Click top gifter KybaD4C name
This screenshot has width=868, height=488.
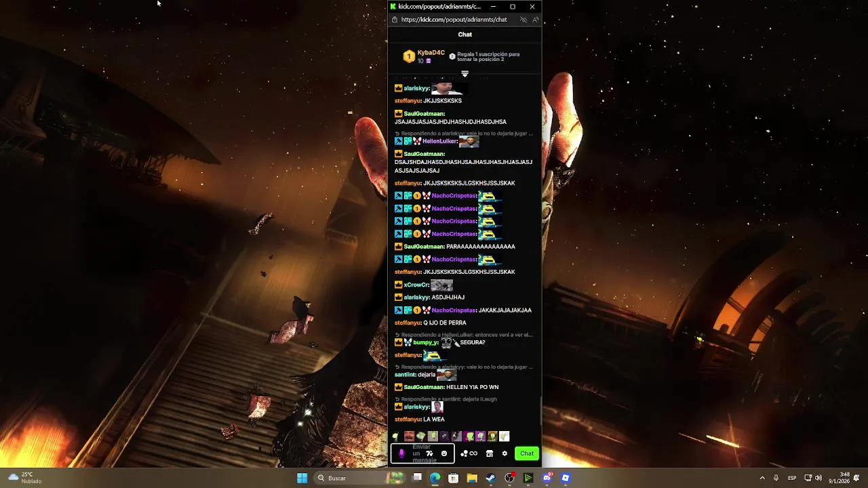[x=431, y=53]
